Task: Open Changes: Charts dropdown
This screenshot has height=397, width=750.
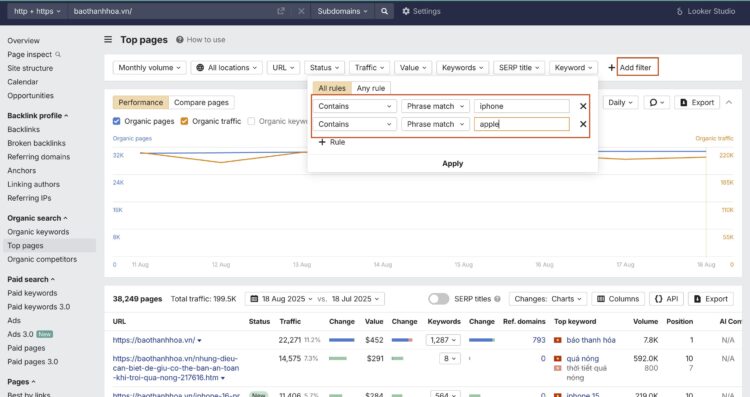Action: 548,299
